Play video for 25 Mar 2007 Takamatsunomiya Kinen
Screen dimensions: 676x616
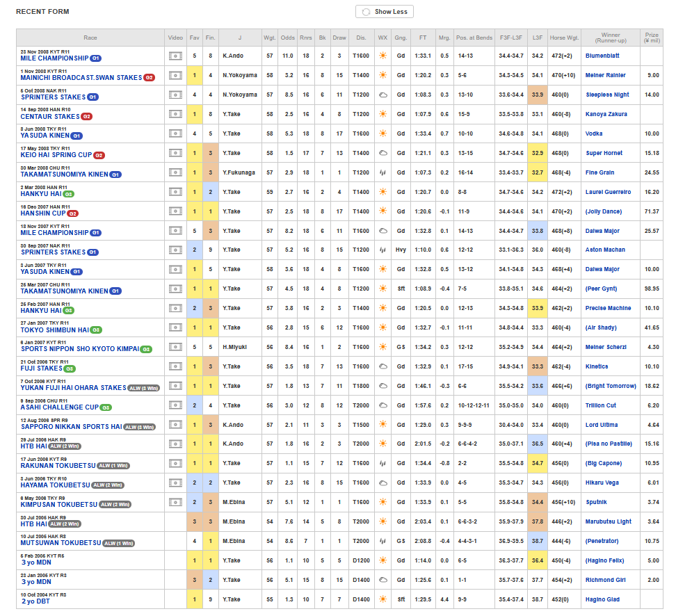click(x=175, y=289)
